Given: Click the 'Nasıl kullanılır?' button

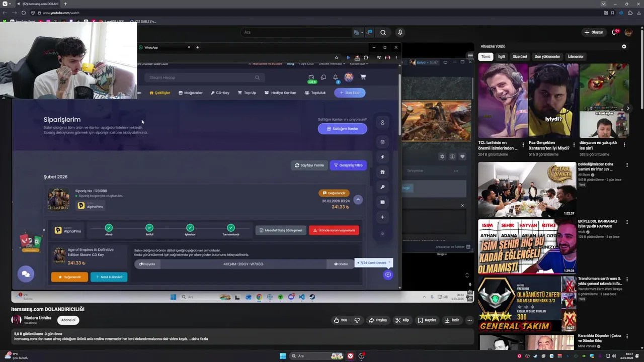Looking at the screenshot, I should click(x=109, y=277).
